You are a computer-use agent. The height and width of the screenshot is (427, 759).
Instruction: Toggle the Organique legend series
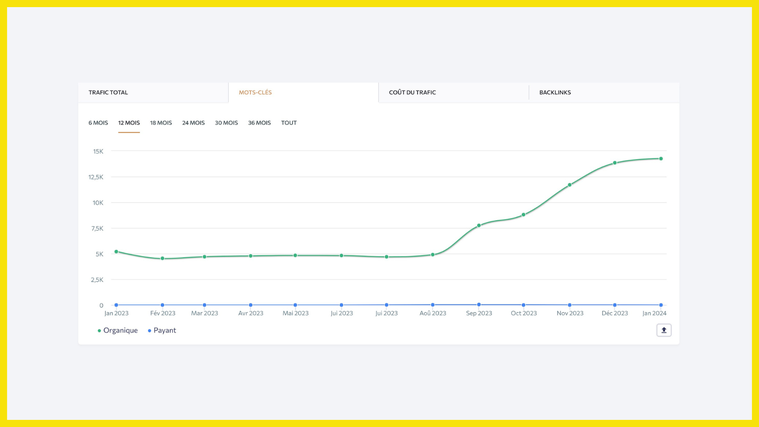click(x=119, y=330)
